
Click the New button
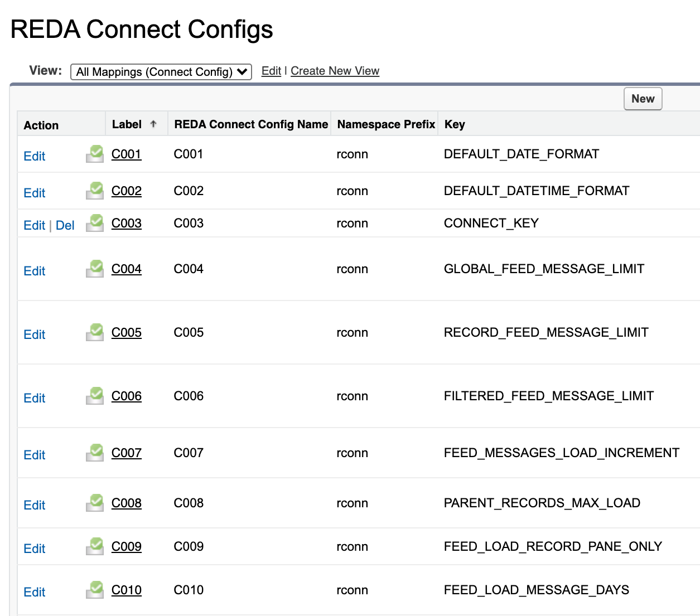643,99
